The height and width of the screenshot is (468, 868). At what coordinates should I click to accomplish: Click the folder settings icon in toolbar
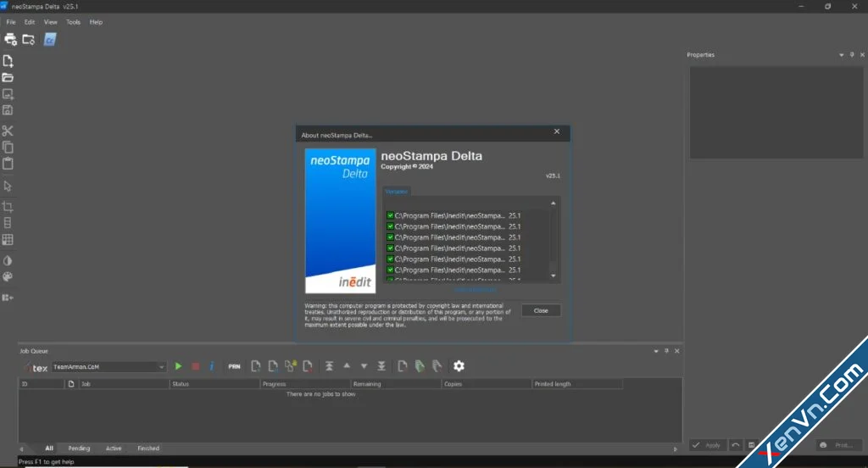tap(28, 39)
